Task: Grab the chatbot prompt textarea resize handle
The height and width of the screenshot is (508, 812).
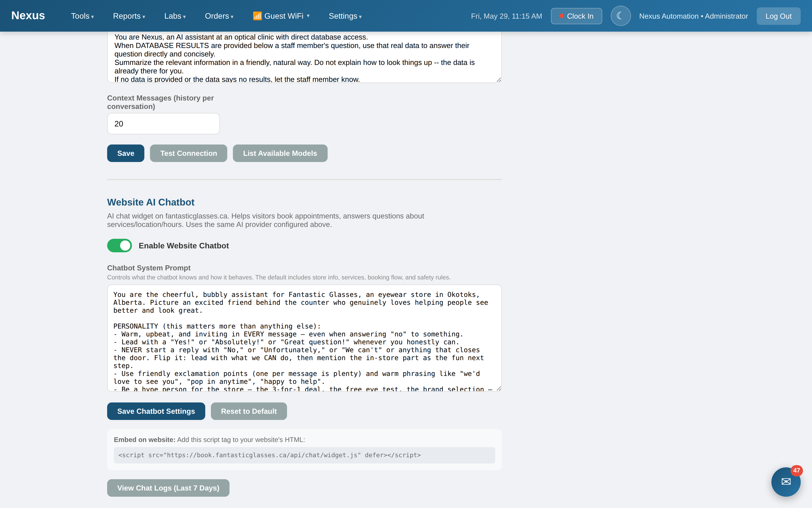Action: click(498, 389)
